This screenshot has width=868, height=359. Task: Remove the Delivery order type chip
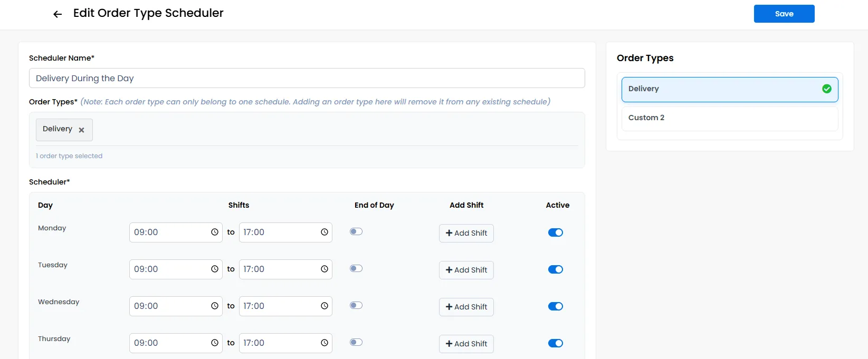click(x=81, y=130)
